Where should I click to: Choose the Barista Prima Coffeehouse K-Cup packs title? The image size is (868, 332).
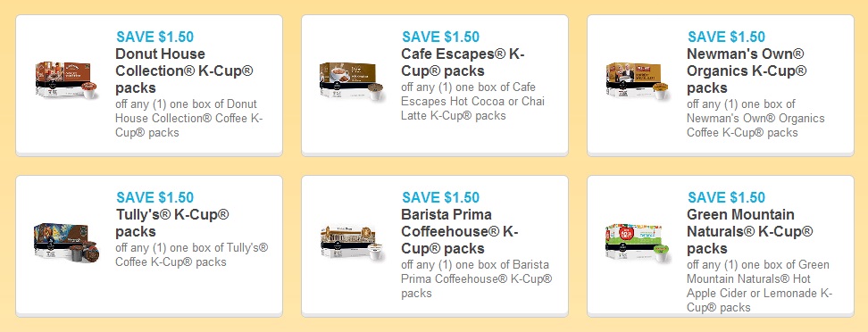[x=460, y=231]
